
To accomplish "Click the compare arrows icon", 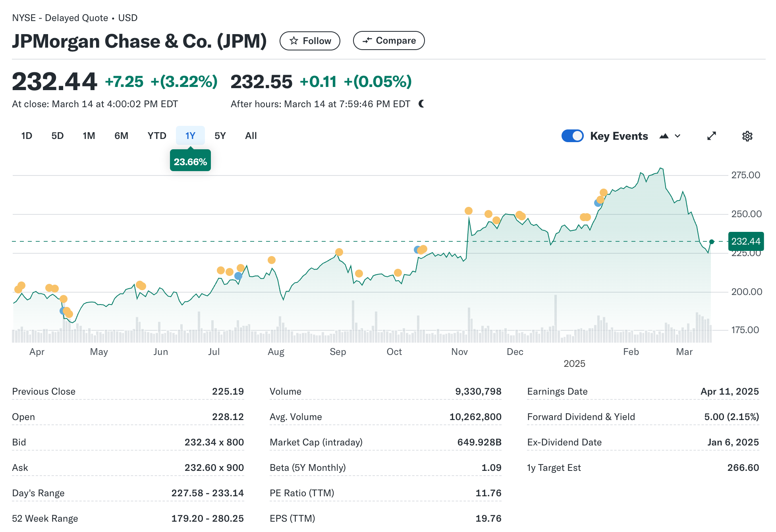I will tap(367, 40).
